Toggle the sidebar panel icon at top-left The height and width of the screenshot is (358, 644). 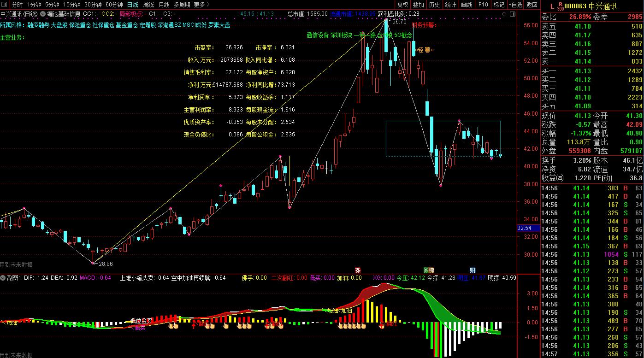[x=5, y=5]
